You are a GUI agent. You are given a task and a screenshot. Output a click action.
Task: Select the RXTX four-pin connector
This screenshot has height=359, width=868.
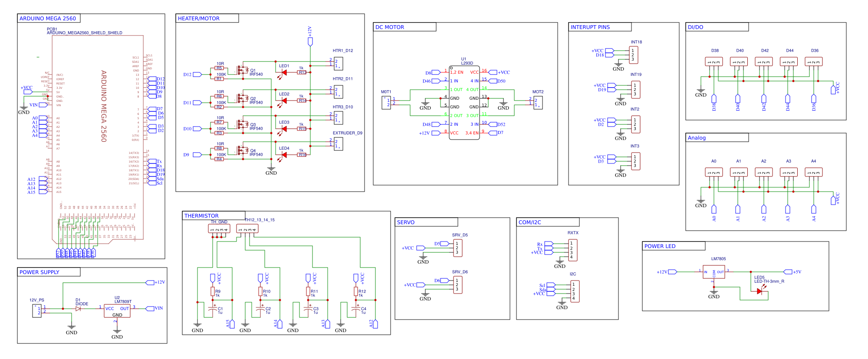[573, 250]
